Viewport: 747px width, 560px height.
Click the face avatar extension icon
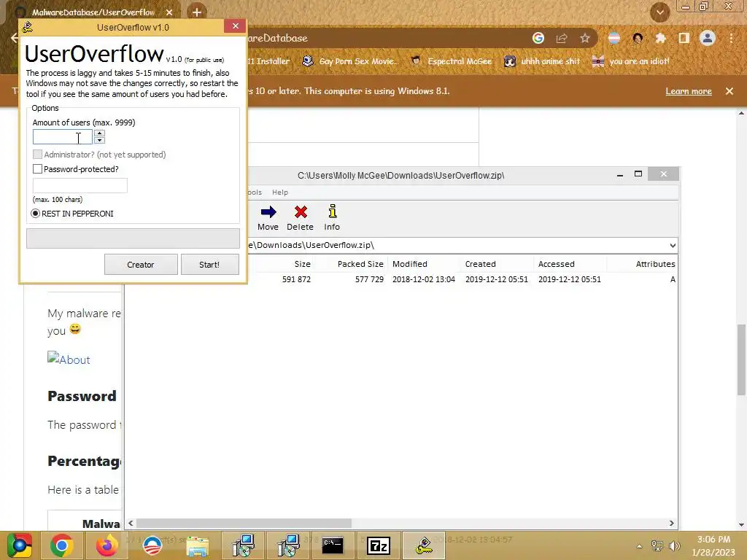(638, 38)
